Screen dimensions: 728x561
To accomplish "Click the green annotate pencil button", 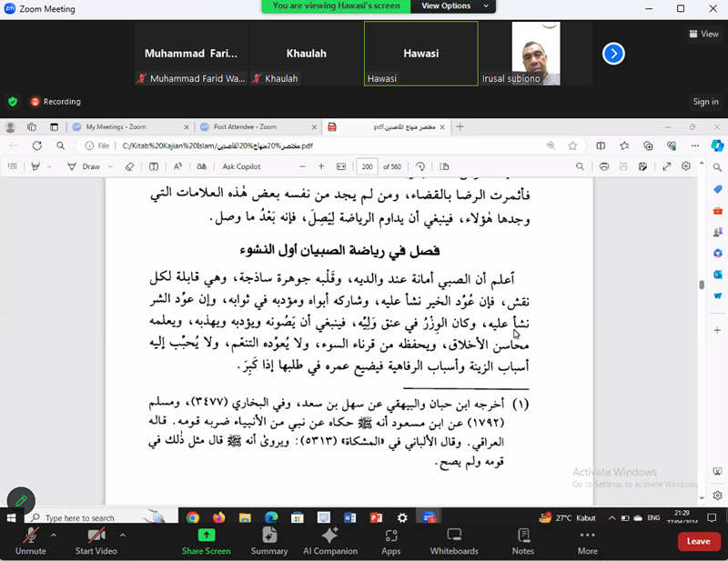I will tap(21, 501).
